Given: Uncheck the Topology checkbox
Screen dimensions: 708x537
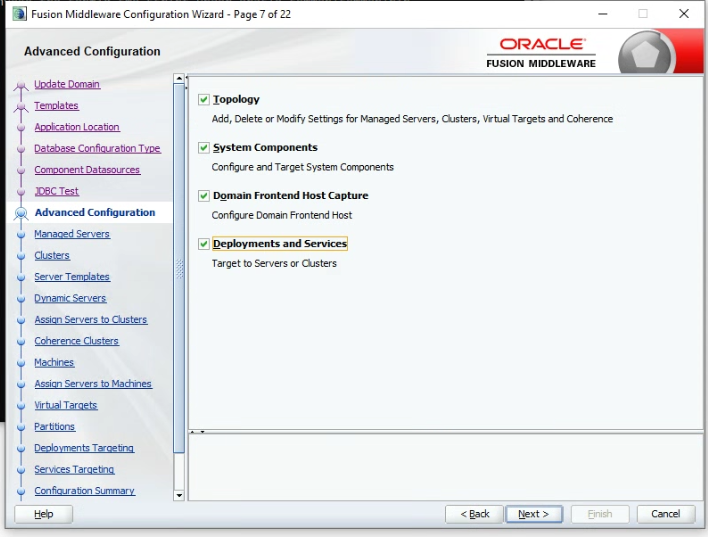Looking at the screenshot, I should coord(204,99).
